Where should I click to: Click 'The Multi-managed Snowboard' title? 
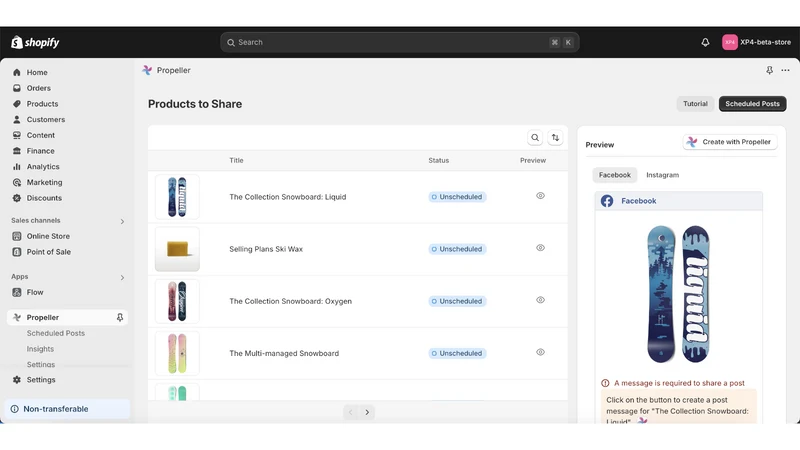coord(284,353)
